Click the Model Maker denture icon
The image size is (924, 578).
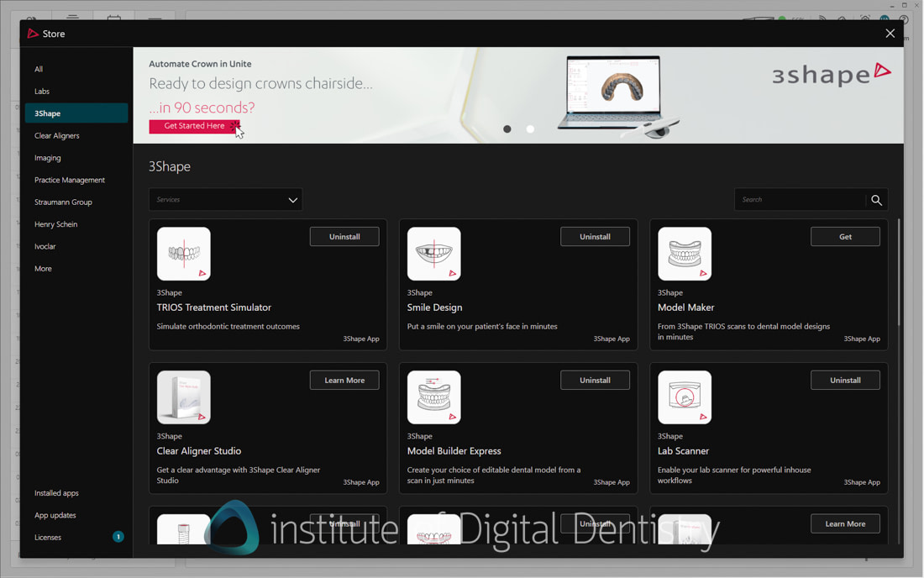(x=685, y=253)
